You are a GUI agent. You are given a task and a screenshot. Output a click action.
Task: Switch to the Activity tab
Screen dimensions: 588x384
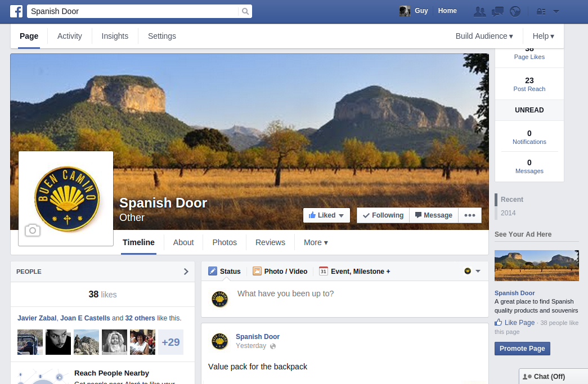pyautogui.click(x=69, y=36)
